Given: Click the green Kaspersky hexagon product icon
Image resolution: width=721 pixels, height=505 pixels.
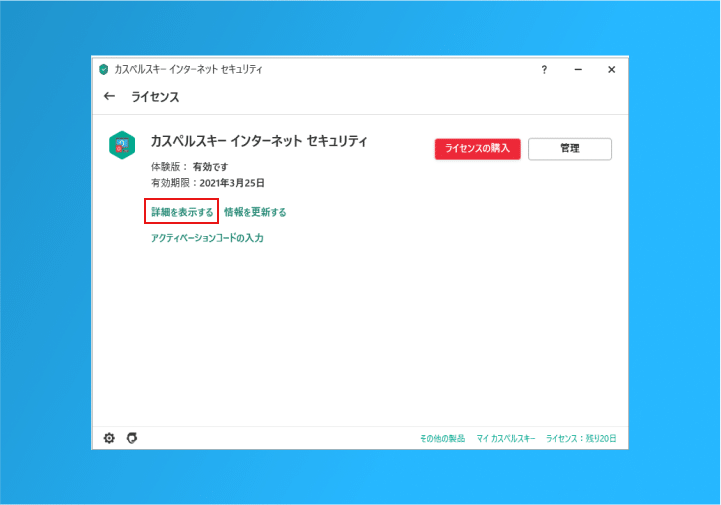Looking at the screenshot, I should [122, 146].
